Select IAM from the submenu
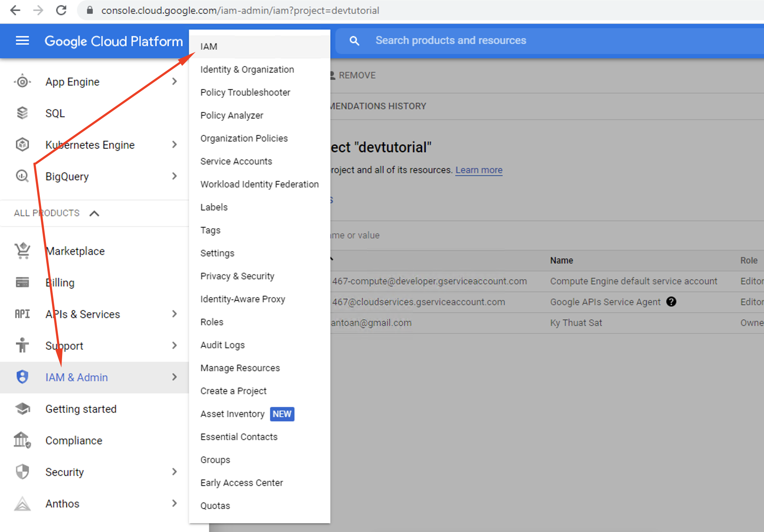 click(260, 46)
